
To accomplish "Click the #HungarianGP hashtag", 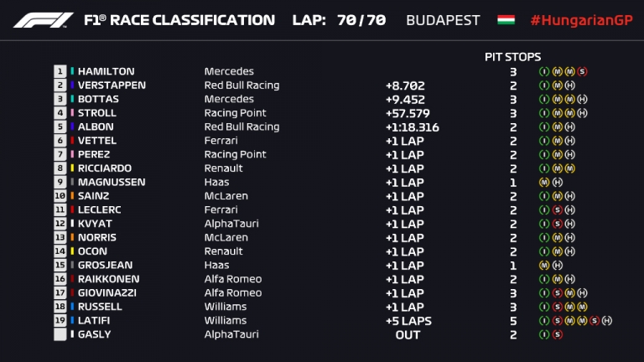I will click(580, 20).
